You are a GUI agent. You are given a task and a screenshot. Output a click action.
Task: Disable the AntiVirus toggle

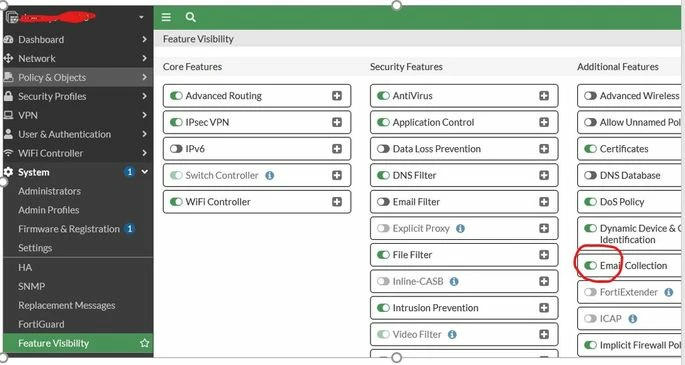(383, 96)
